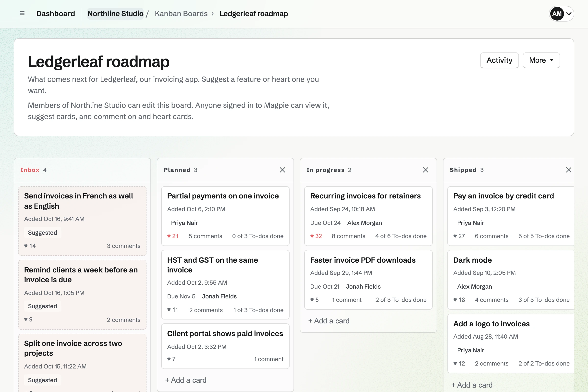Click 2 of 3 To-dos done
This screenshot has width=588, height=392.
click(x=401, y=300)
